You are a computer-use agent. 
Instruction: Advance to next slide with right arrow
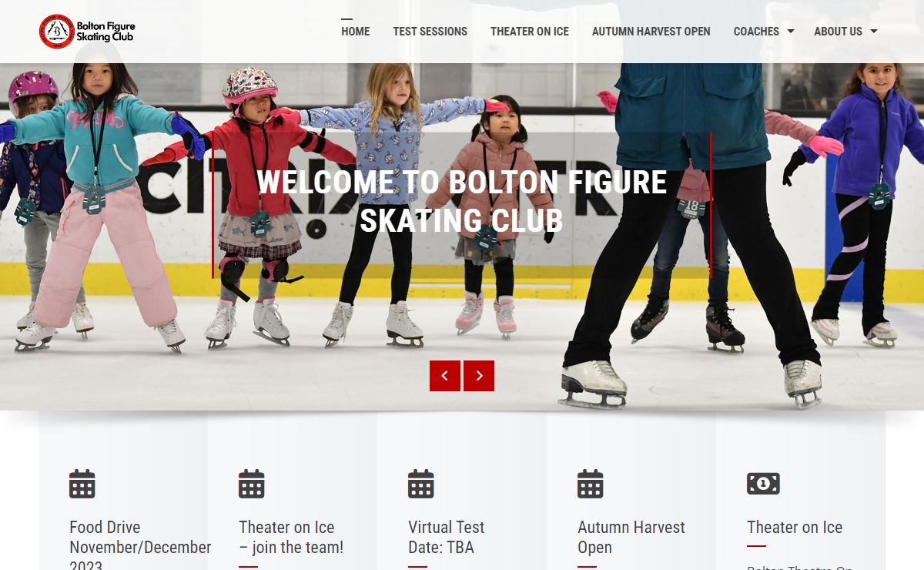[x=479, y=376]
